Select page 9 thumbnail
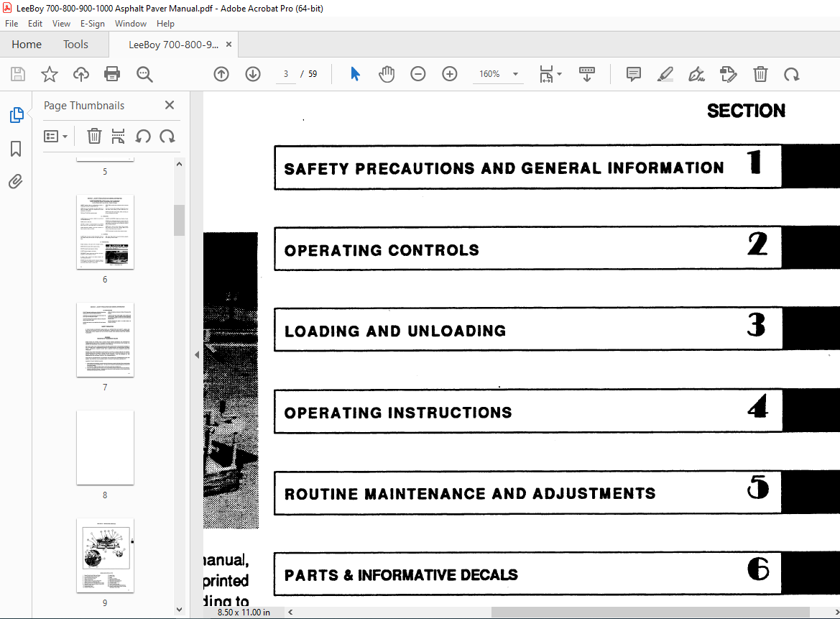 click(x=105, y=555)
